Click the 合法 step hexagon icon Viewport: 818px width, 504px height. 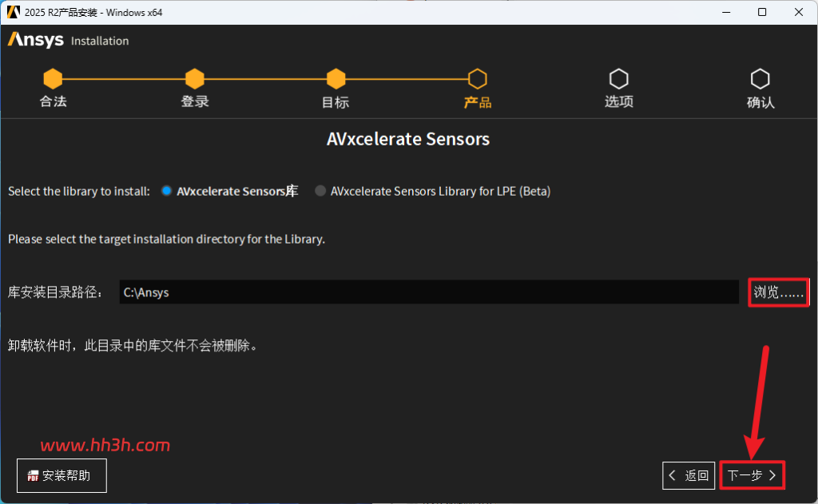(x=53, y=79)
